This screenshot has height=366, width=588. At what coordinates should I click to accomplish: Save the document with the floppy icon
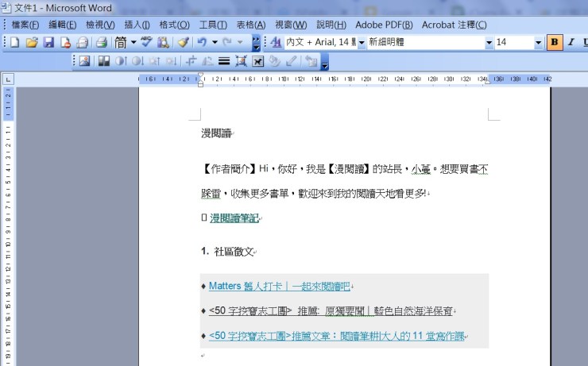point(48,42)
